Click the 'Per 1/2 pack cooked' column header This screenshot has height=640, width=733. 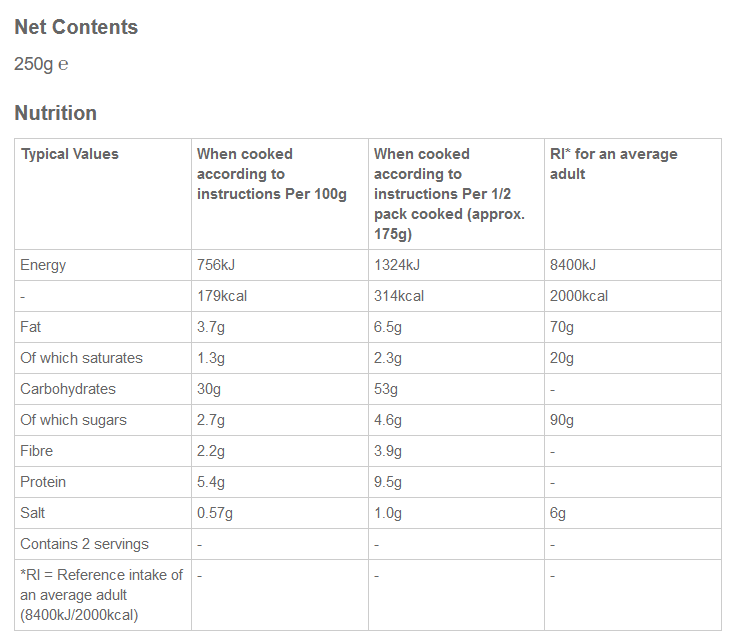coord(449,194)
